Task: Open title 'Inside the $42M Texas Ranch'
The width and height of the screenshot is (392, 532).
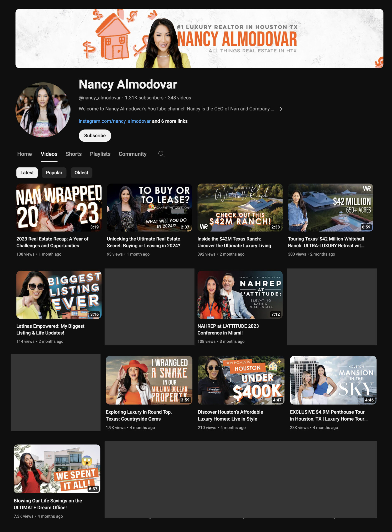Action: click(234, 242)
